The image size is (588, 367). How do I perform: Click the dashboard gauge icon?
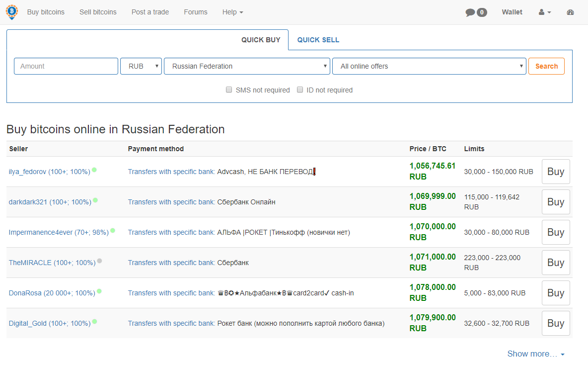click(x=570, y=12)
